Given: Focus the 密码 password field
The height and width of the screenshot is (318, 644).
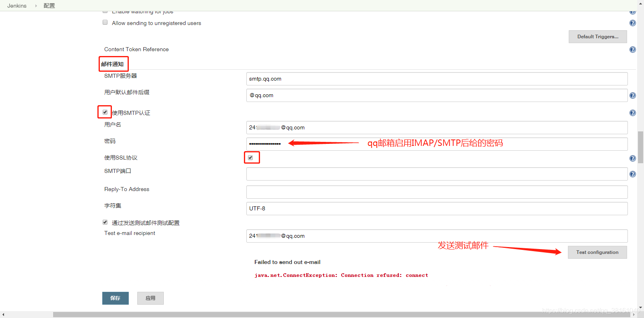Looking at the screenshot, I should coord(437,144).
